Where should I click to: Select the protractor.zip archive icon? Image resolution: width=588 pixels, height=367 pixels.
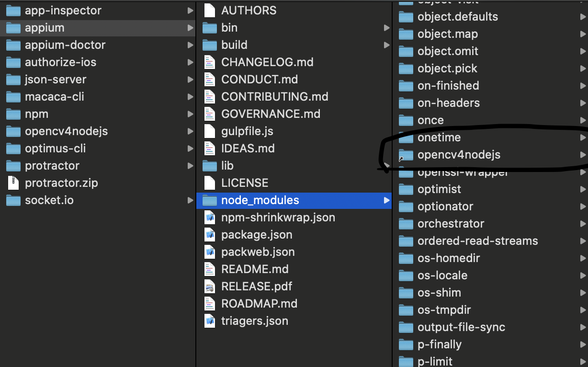point(13,183)
